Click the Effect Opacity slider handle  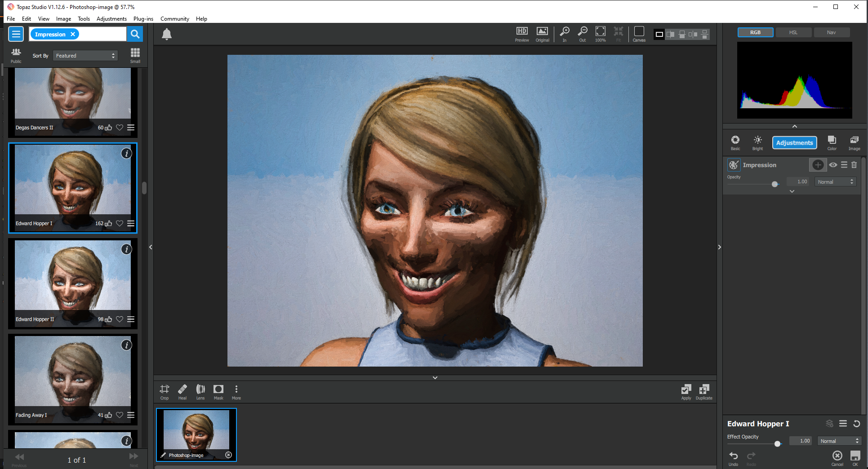pyautogui.click(x=777, y=444)
